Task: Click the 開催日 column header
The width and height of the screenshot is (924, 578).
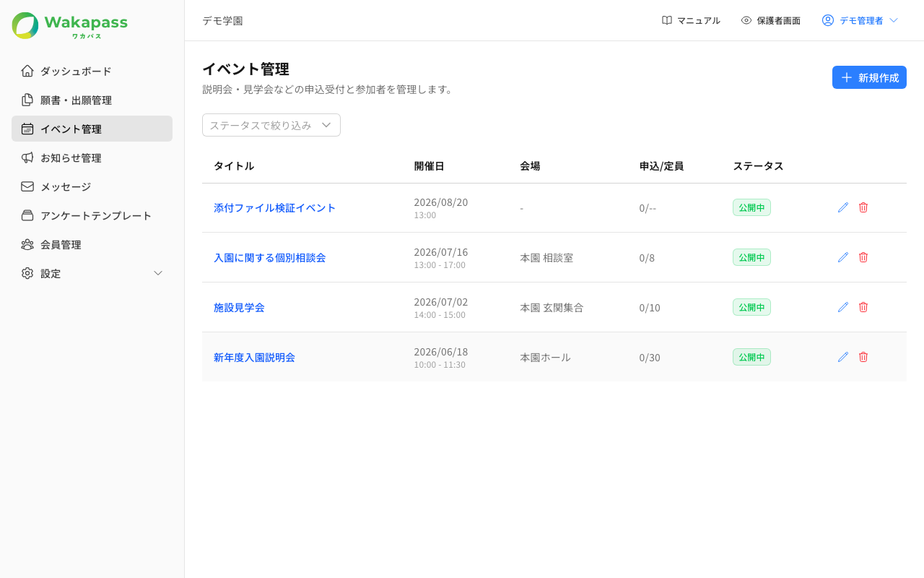Action: coord(430,165)
